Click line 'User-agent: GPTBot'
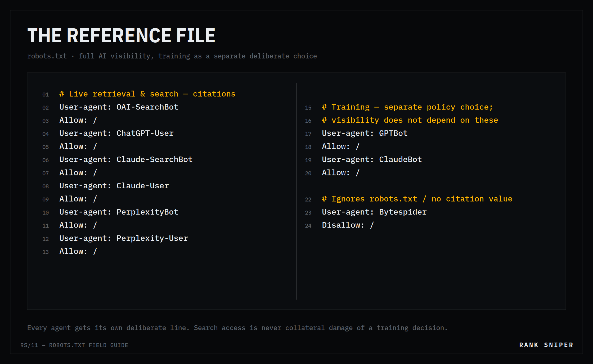Screen dimensions: 593x364 pyautogui.click(x=365, y=133)
